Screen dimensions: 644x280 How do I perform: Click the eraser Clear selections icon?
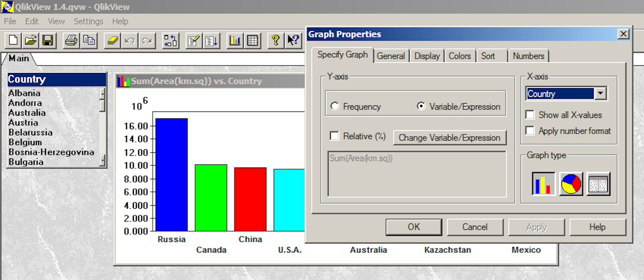click(112, 41)
